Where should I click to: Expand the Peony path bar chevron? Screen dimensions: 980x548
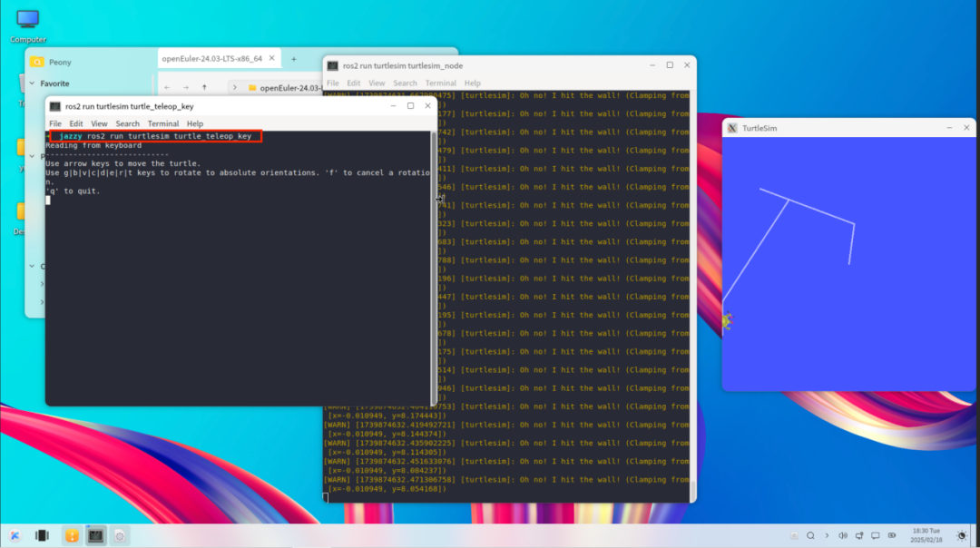click(x=235, y=87)
